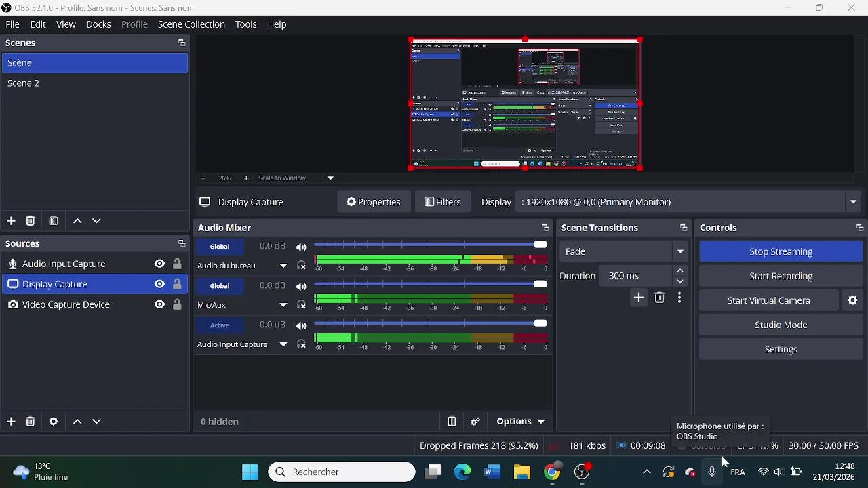Click Start Virtual Camera button
Screen dimensions: 868x488
(x=769, y=300)
